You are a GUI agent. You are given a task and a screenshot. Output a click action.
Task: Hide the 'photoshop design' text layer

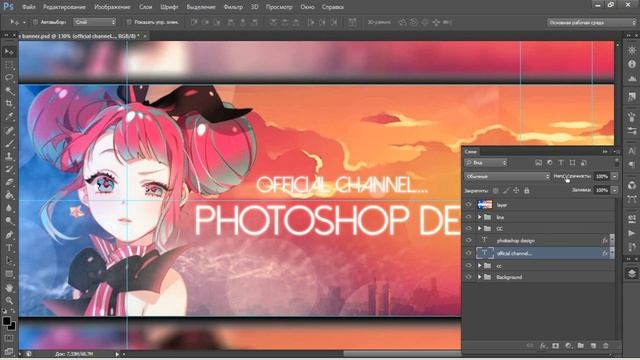coord(469,240)
